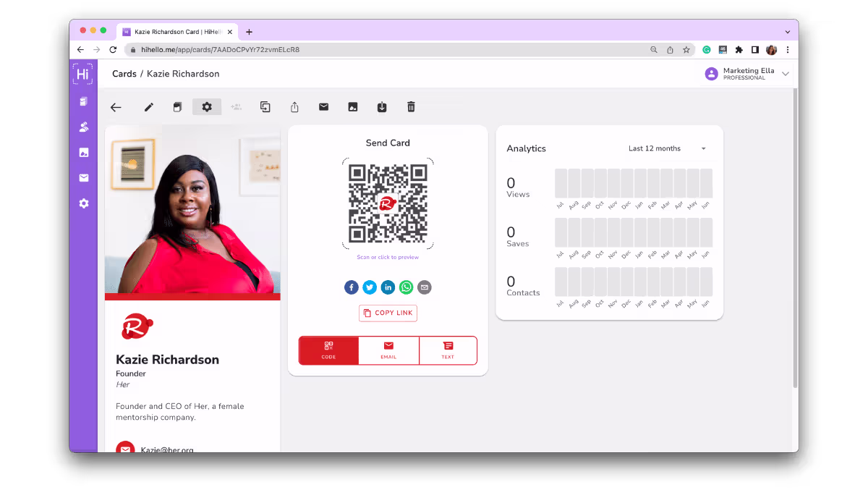The image size is (868, 490).
Task: Click the browser back button
Action: pyautogui.click(x=80, y=50)
